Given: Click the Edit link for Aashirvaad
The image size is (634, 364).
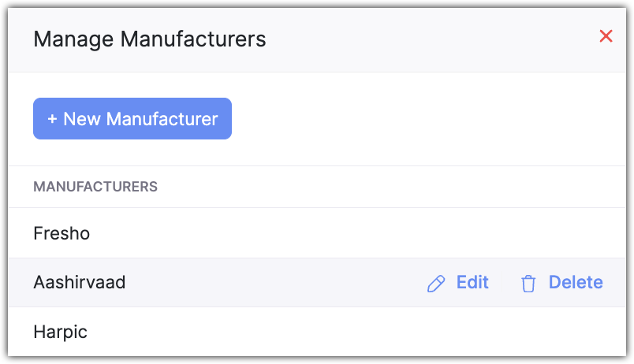Looking at the screenshot, I should tap(472, 283).
